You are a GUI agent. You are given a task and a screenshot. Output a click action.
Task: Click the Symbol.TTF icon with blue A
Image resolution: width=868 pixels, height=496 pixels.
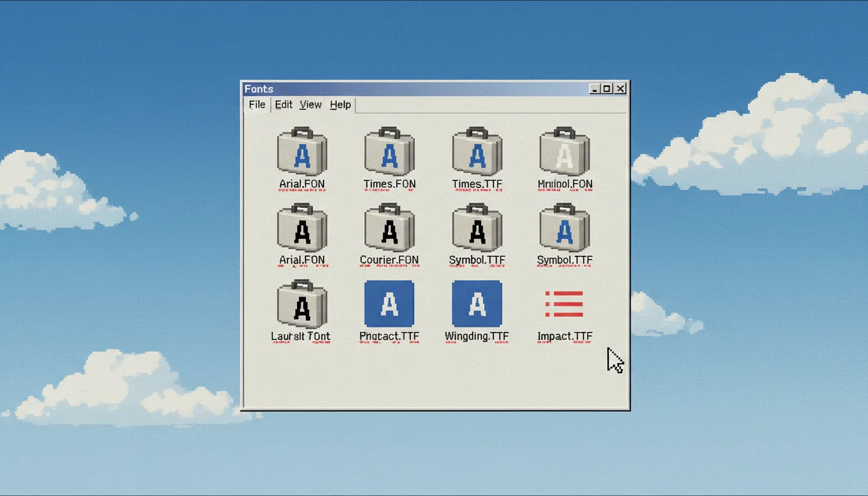564,231
